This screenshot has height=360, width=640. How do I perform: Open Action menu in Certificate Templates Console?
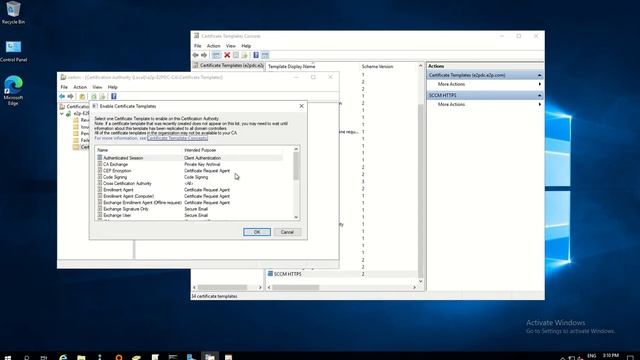213,46
